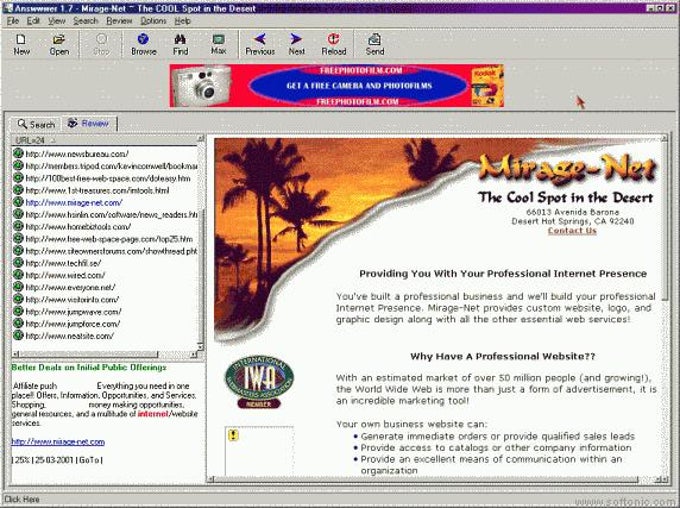680x508 pixels.
Task: Click the green icon beside visitorinfo.com
Action: coord(18,299)
